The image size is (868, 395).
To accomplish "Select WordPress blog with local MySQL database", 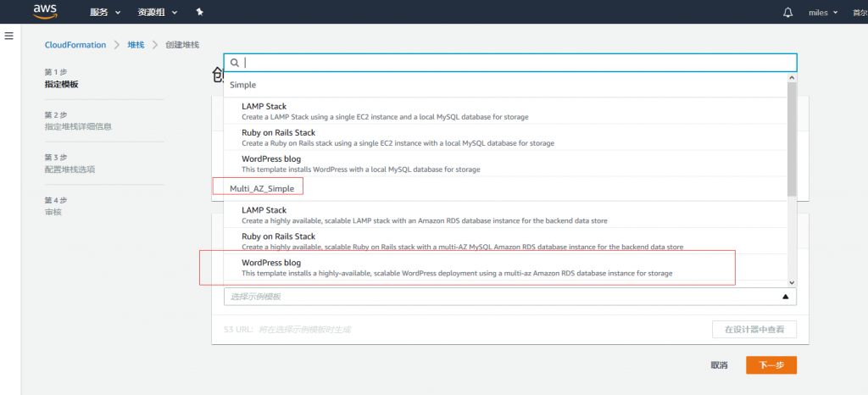I will coord(505,164).
